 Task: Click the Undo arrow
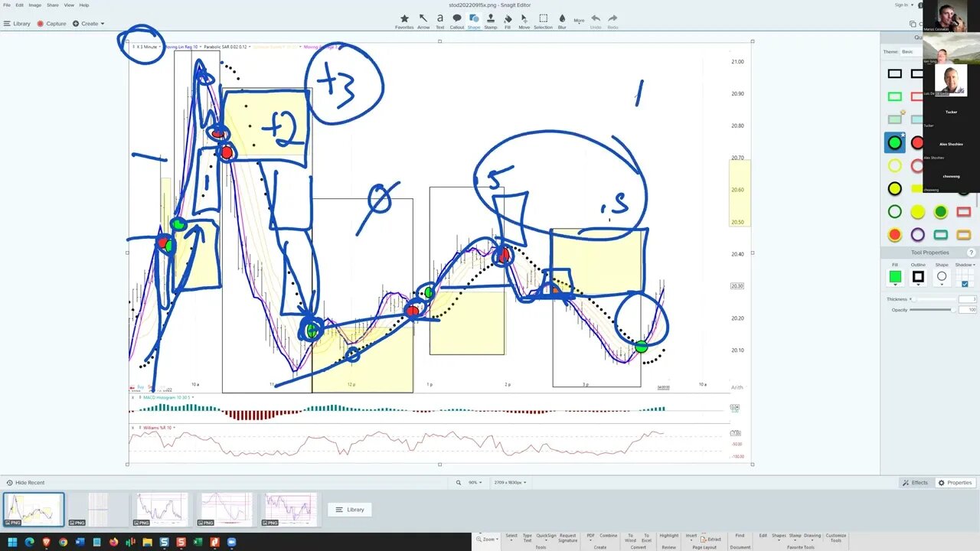tap(596, 21)
